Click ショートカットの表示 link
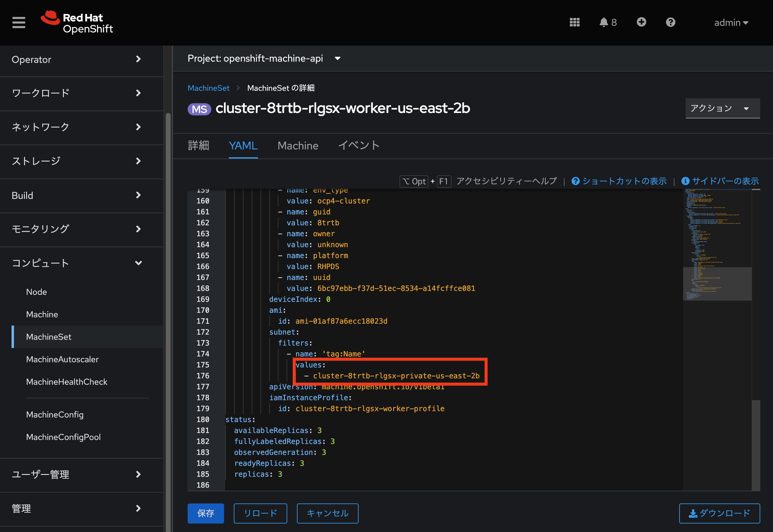This screenshot has height=532, width=773. point(624,181)
